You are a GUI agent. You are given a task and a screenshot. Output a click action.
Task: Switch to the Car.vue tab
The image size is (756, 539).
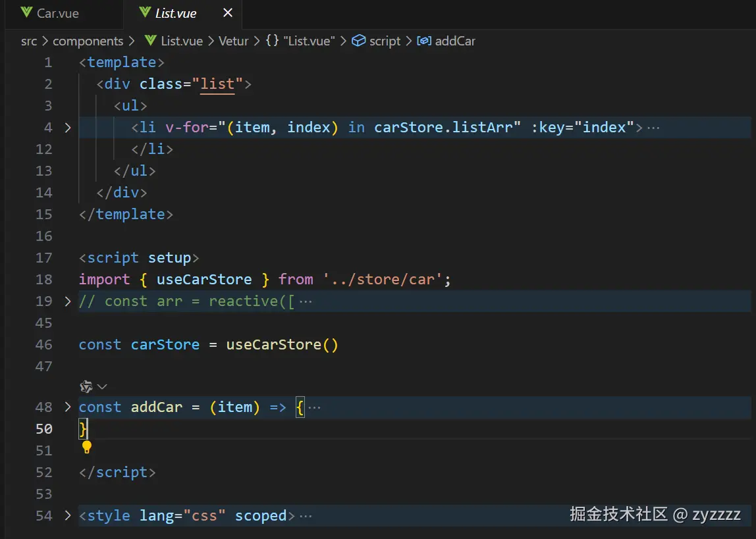point(57,13)
